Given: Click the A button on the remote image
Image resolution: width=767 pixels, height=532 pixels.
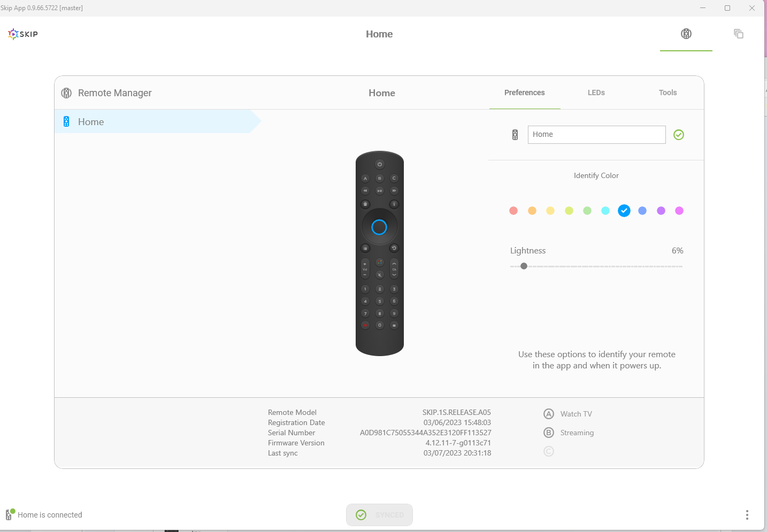Looking at the screenshot, I should [x=365, y=179].
